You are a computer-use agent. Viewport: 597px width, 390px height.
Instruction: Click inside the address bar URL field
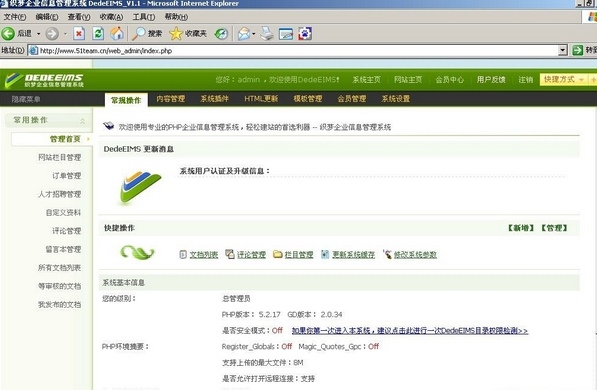pyautogui.click(x=293, y=50)
